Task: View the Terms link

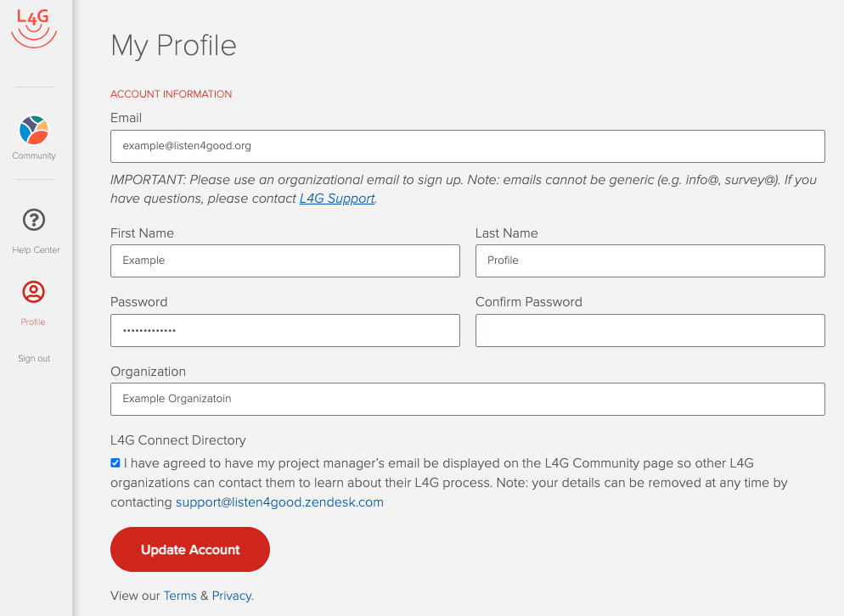Action: [180, 595]
